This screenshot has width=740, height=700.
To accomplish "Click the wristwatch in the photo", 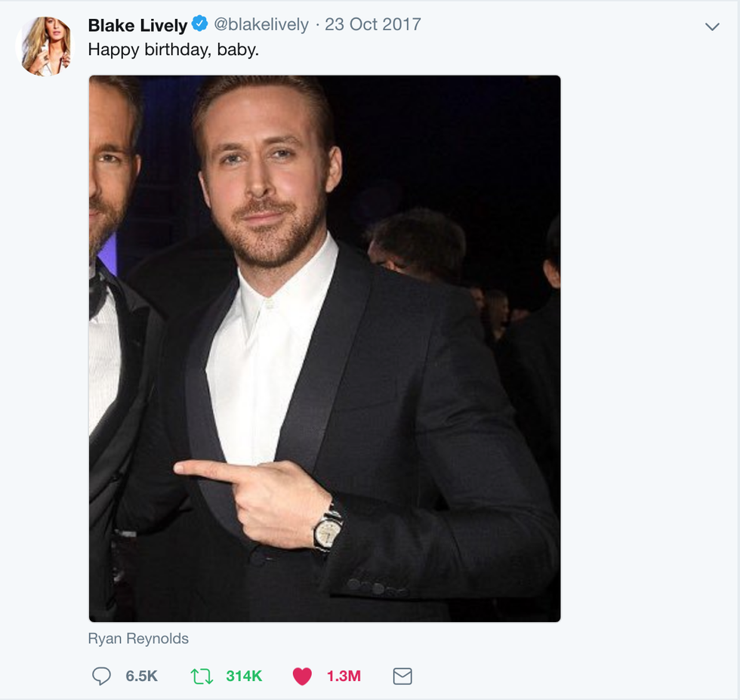I will pos(328,528).
